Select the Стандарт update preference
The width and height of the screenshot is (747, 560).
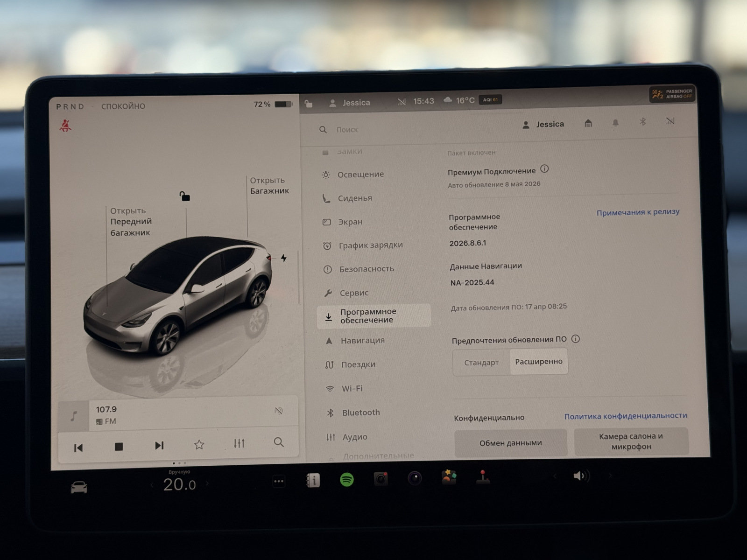tap(481, 363)
